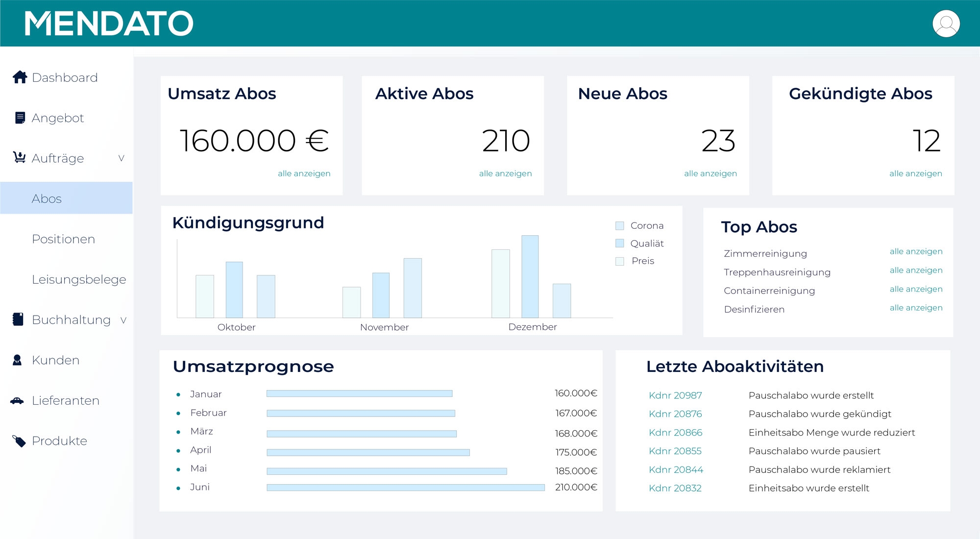
Task: Click the Dashboard home icon
Action: [x=20, y=77]
